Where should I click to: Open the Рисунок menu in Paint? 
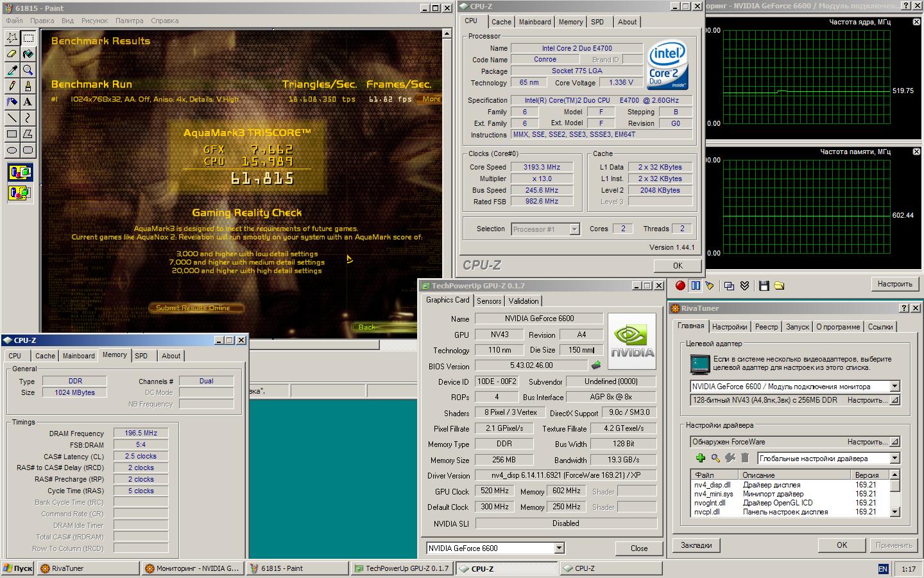tap(94, 21)
